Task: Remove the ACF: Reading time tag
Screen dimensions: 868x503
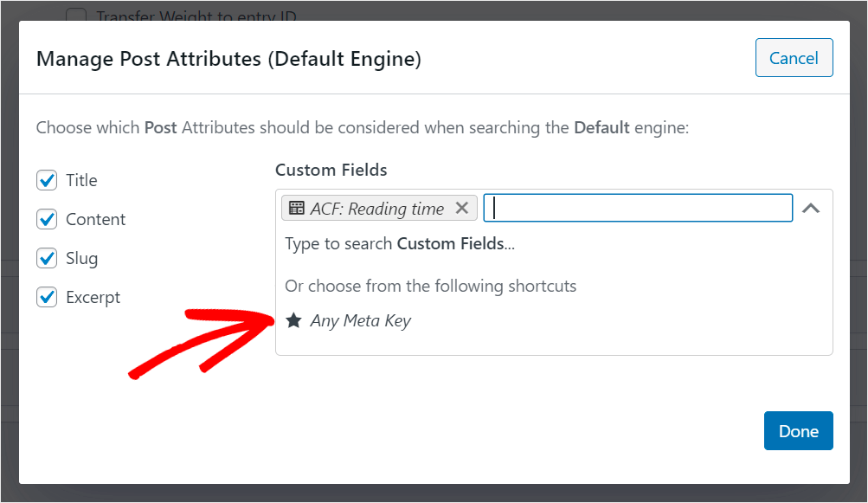Action: (461, 209)
